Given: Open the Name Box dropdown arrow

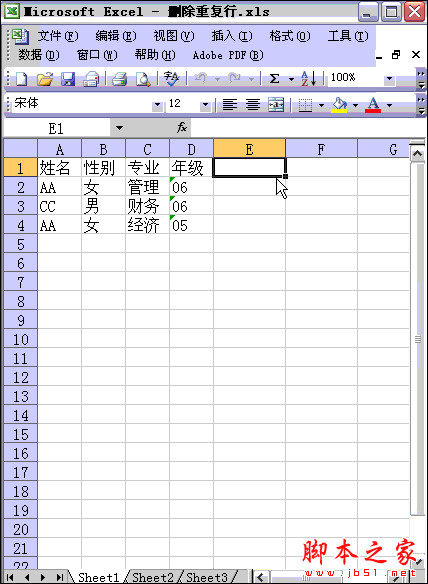Looking at the screenshot, I should point(119,128).
